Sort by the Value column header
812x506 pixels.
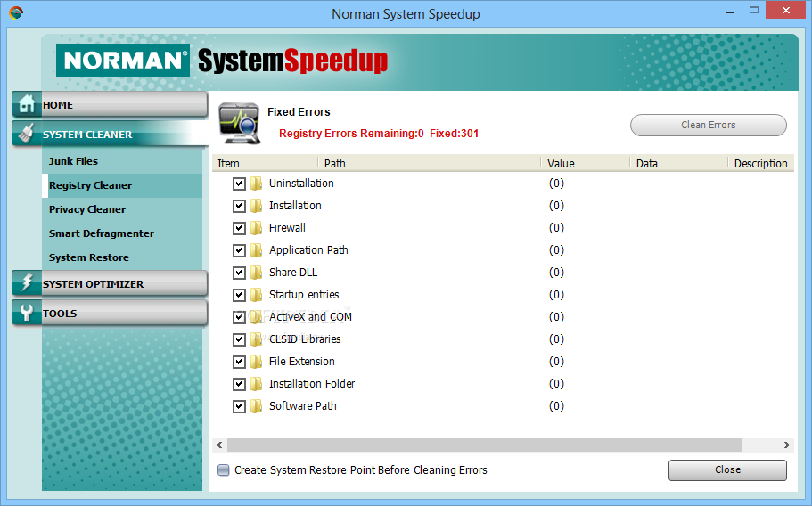point(586,164)
